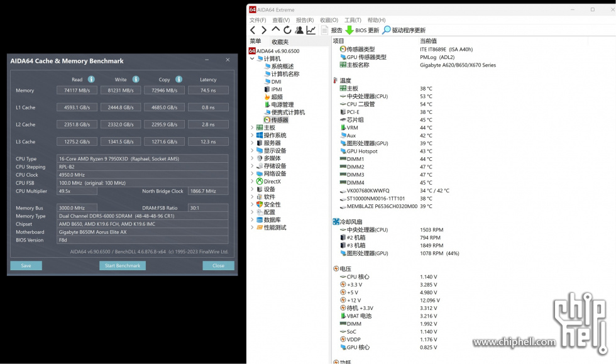Viewport: 616px width, 364px height.
Task: Open the 查看(V) menu
Action: pyautogui.click(x=281, y=20)
